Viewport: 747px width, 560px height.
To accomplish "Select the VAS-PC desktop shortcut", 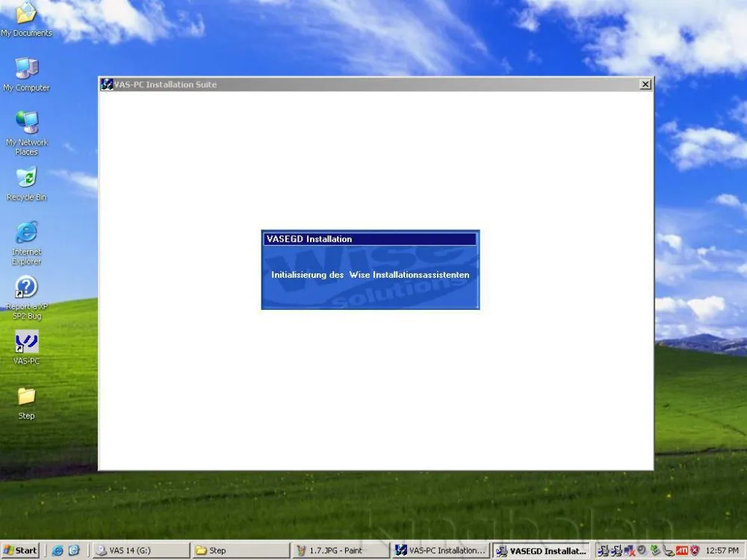I will (26, 348).
